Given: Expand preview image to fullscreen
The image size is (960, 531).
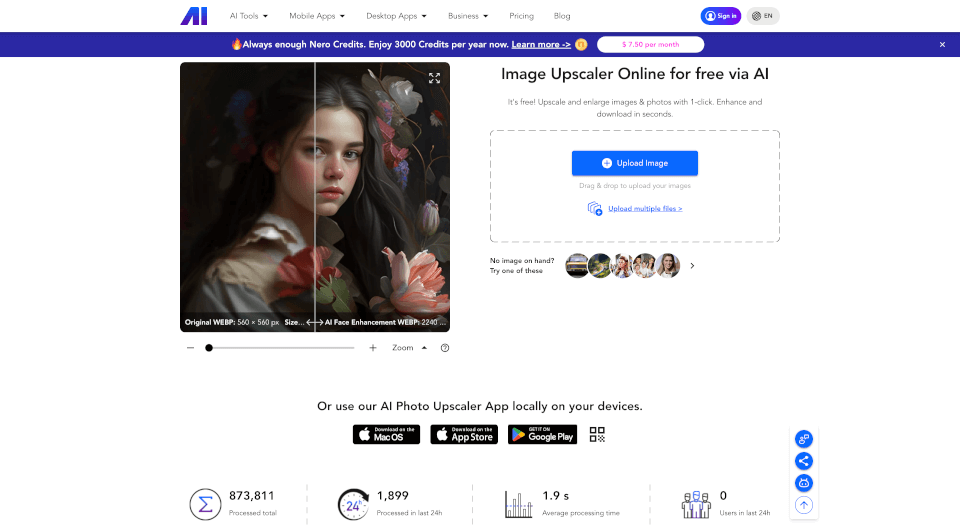Looking at the screenshot, I should point(434,78).
